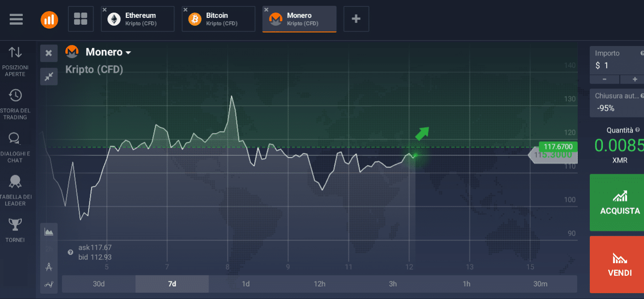The image size is (644, 299).
Task: Click the Ethereum coin icon
Action: (x=114, y=19)
